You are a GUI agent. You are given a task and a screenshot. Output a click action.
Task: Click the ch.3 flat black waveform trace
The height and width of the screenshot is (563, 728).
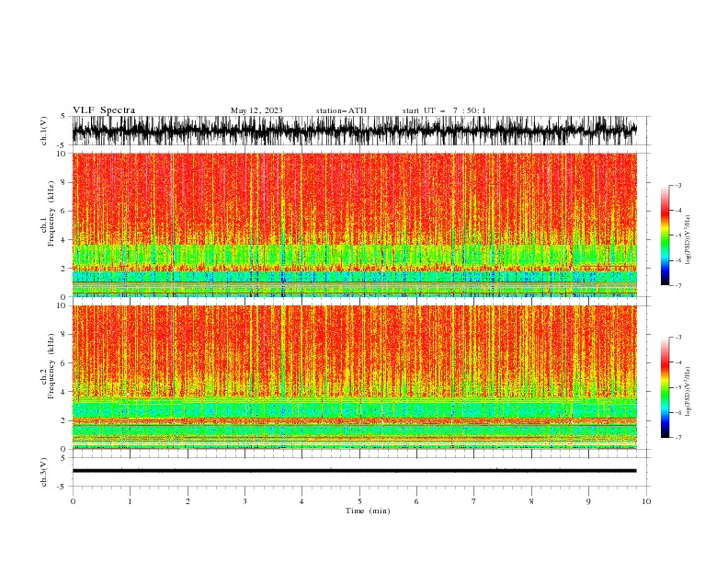coord(354,471)
